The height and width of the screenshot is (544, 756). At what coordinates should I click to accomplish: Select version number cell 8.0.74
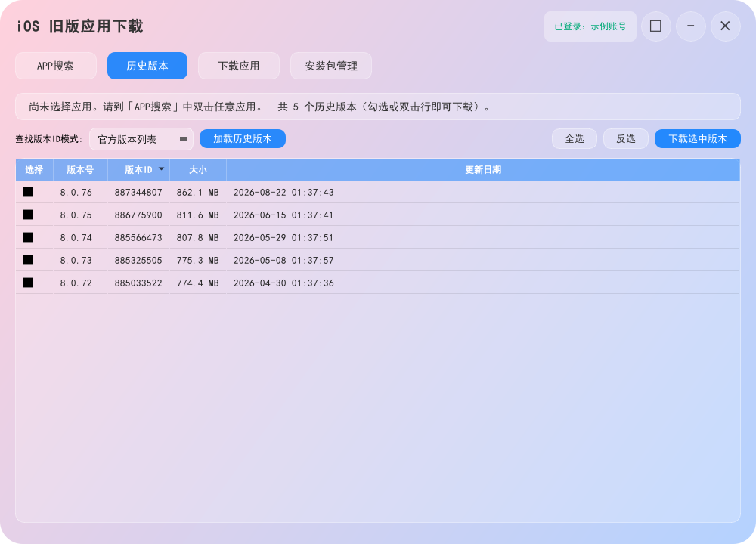click(76, 238)
